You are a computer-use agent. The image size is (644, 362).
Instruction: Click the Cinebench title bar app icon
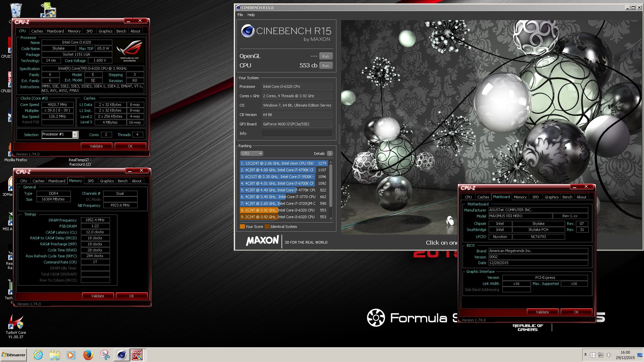click(238, 8)
